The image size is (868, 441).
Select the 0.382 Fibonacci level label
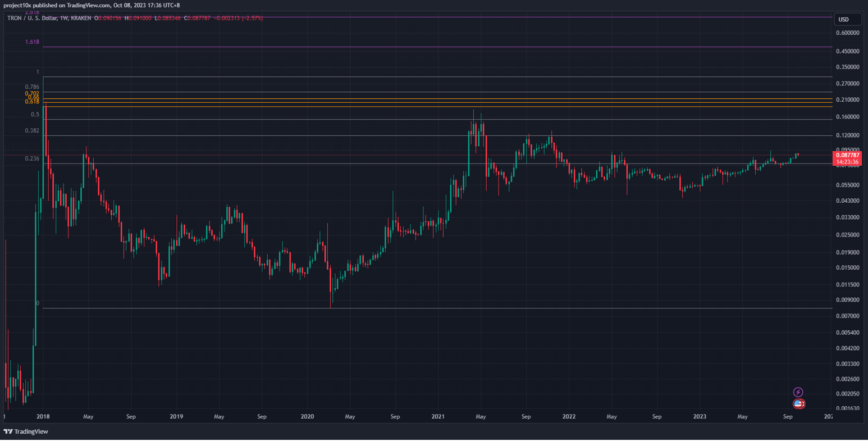[32, 131]
